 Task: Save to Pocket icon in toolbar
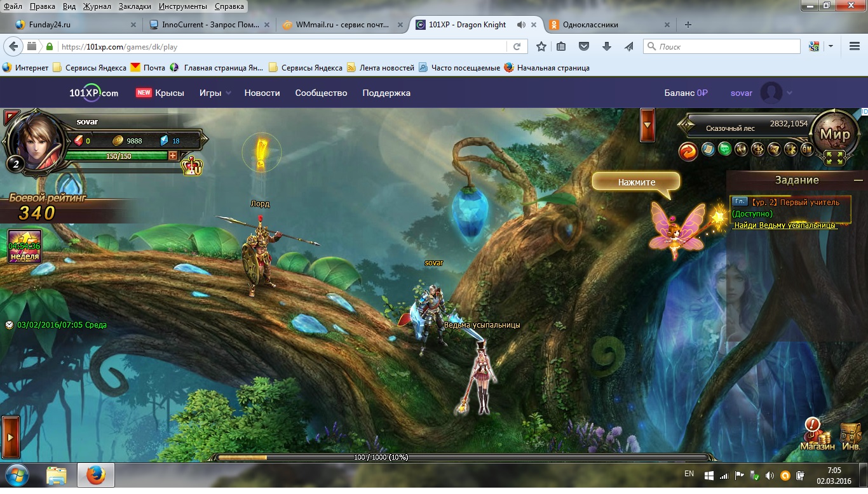pyautogui.click(x=584, y=46)
